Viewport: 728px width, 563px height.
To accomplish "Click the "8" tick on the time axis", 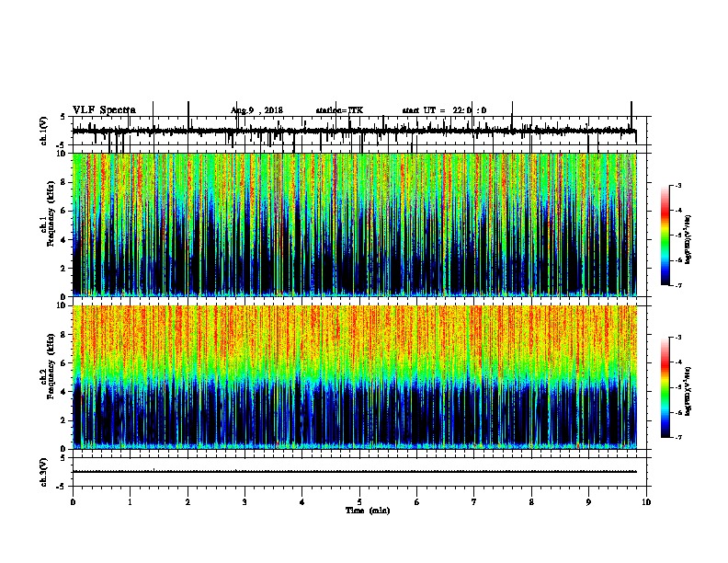I will (x=531, y=502).
